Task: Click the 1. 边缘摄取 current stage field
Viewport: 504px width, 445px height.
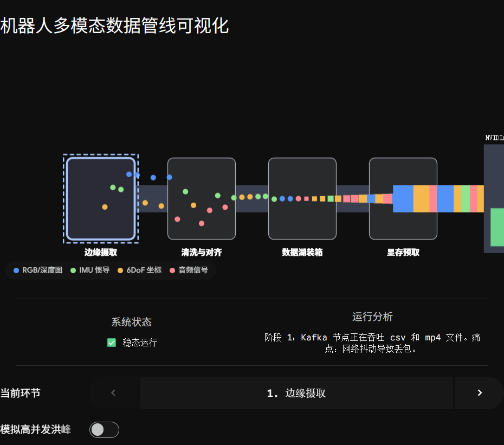Action: pos(296,393)
